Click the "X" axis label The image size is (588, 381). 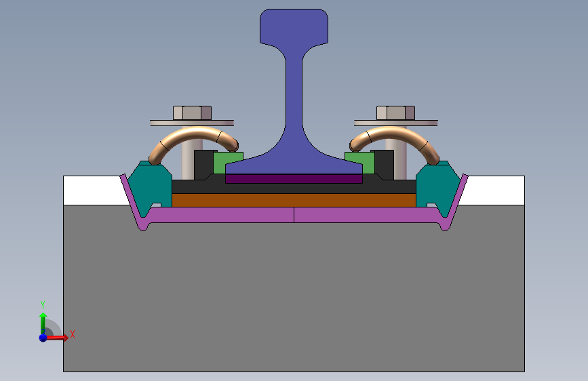point(73,334)
